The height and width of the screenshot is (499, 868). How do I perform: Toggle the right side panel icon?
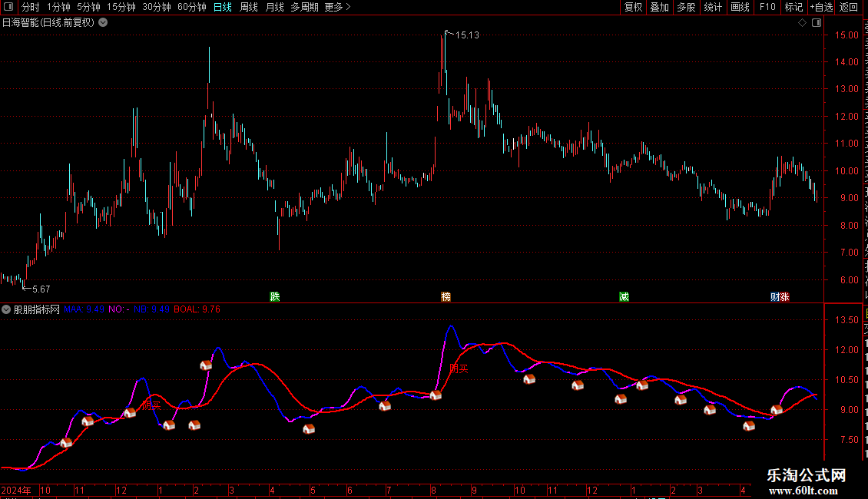coord(817,23)
